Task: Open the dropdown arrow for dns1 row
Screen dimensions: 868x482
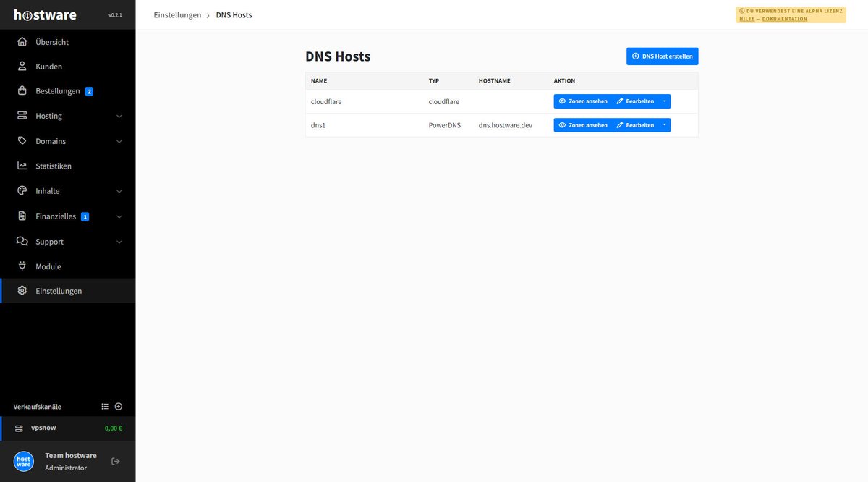Action: point(665,125)
